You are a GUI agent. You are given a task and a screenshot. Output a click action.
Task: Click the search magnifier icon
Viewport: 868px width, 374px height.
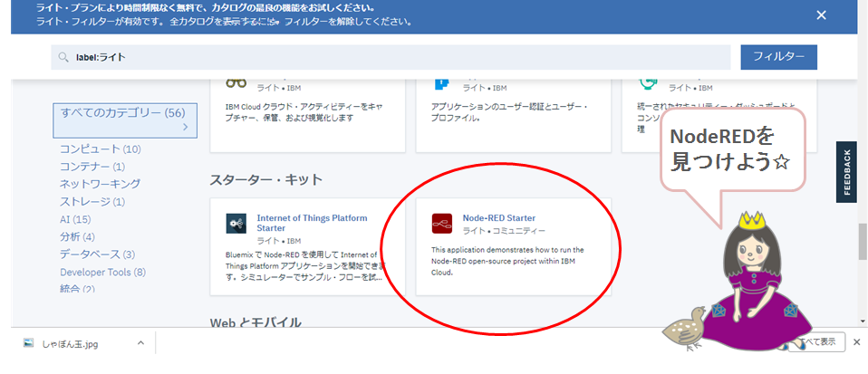63,57
